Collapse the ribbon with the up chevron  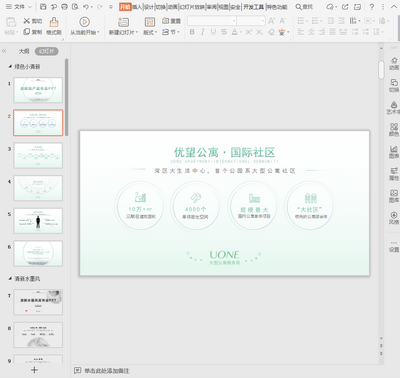point(394,7)
